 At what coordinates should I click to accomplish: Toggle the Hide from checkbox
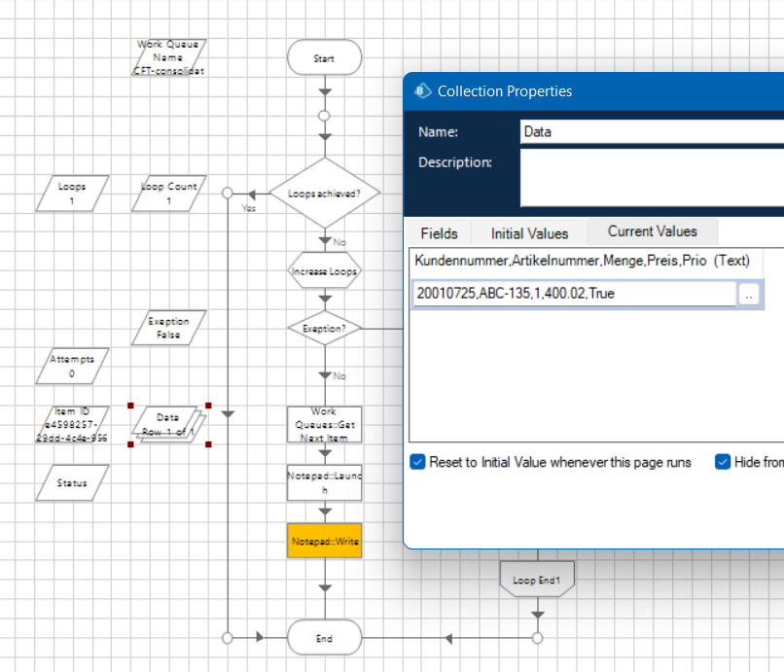(x=723, y=462)
